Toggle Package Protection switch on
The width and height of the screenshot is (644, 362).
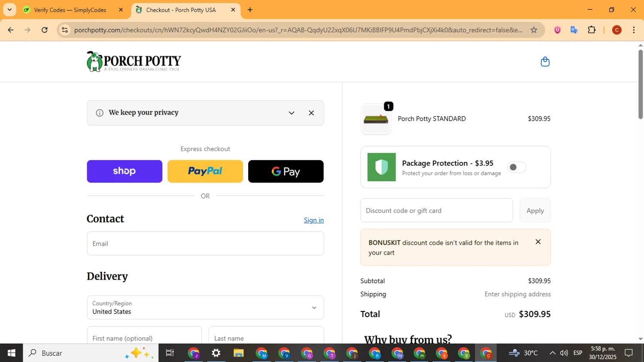(x=516, y=167)
